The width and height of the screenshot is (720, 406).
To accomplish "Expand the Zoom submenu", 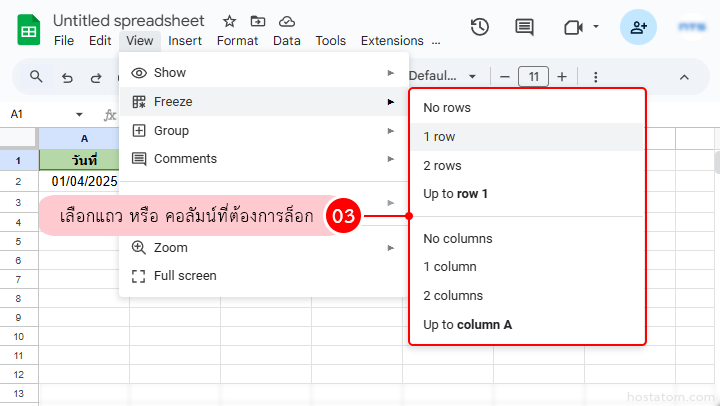I will tap(264, 248).
